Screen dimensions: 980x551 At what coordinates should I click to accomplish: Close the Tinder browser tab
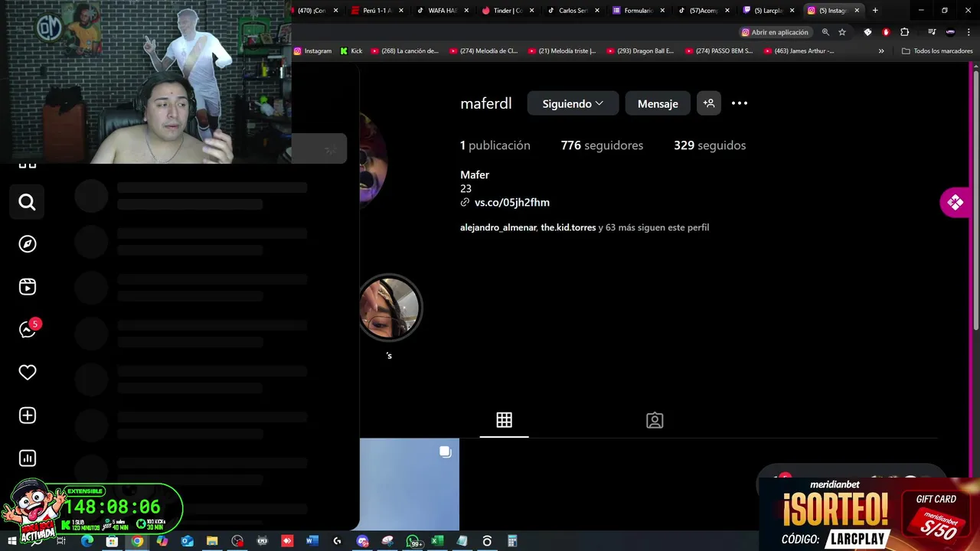[x=531, y=11]
